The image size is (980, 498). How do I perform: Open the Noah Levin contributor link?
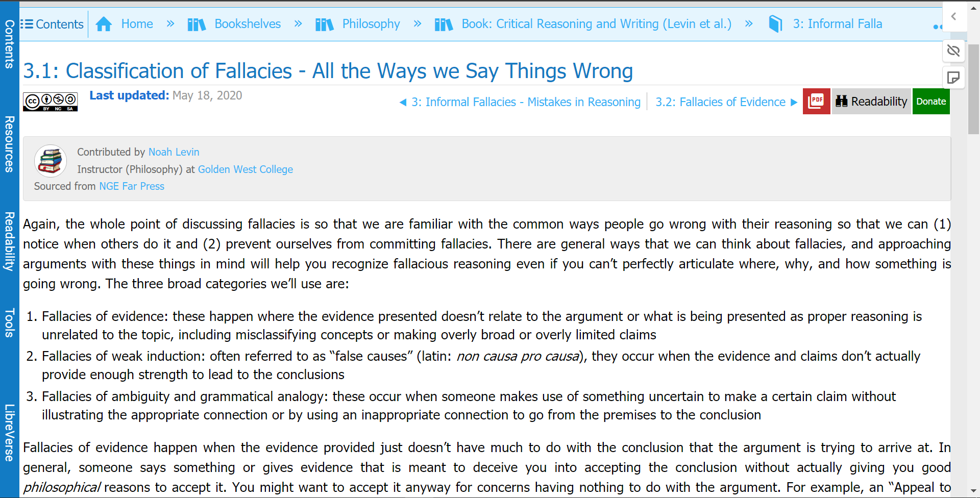174,152
